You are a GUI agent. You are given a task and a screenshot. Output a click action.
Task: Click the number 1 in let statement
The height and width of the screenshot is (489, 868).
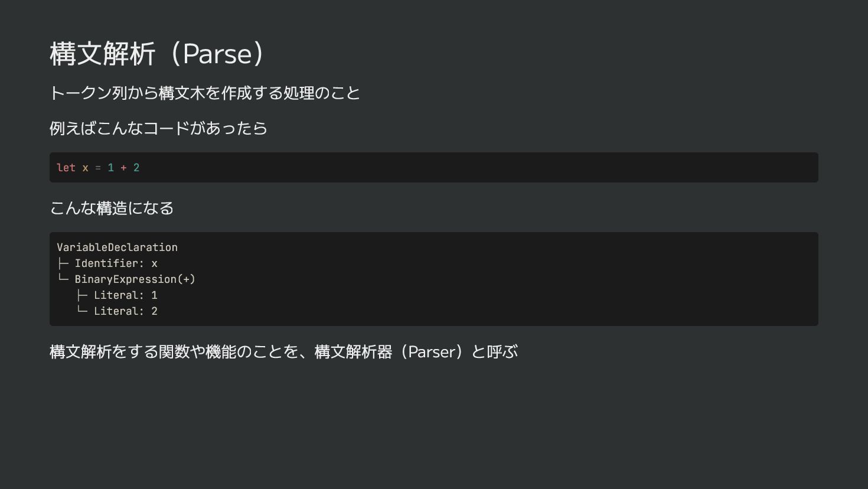[110, 168]
